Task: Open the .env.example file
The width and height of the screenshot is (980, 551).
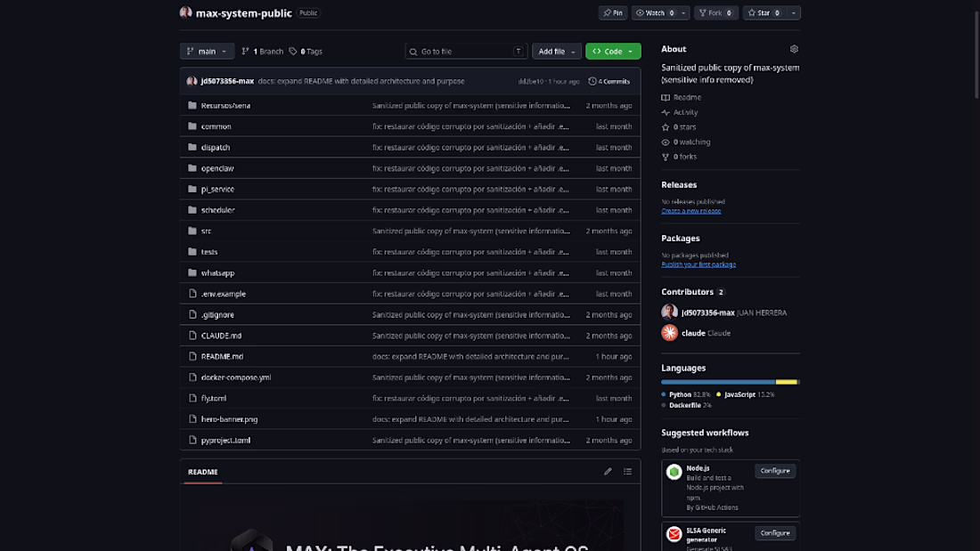Action: (x=223, y=294)
